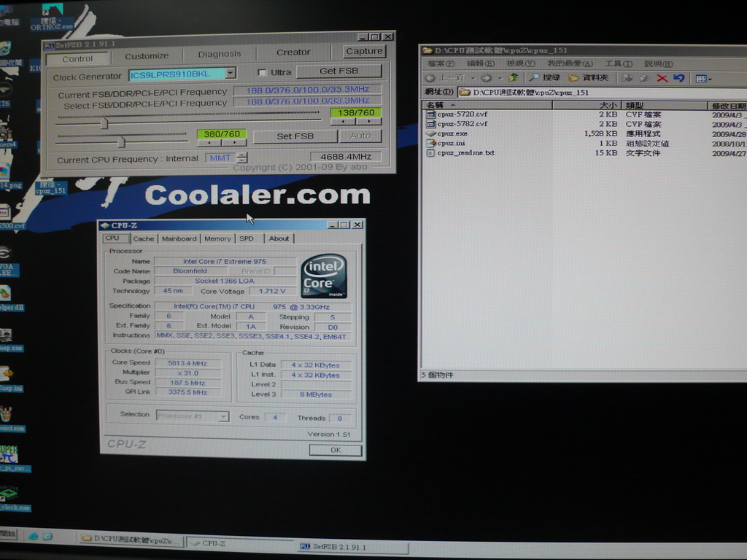Viewport: 747px width, 560px height.
Task: Click Back arrow in Explorer toolbar
Action: pyautogui.click(x=430, y=77)
